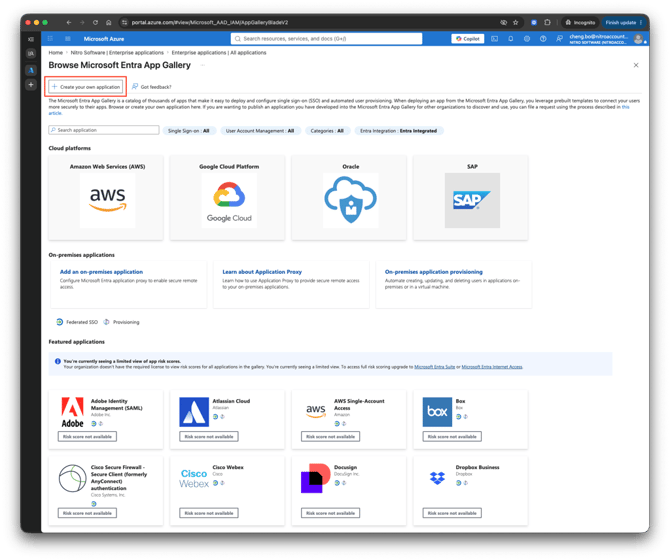This screenshot has height=560, width=670.
Task: Click 'this article' link in description
Action: pyautogui.click(x=625, y=107)
